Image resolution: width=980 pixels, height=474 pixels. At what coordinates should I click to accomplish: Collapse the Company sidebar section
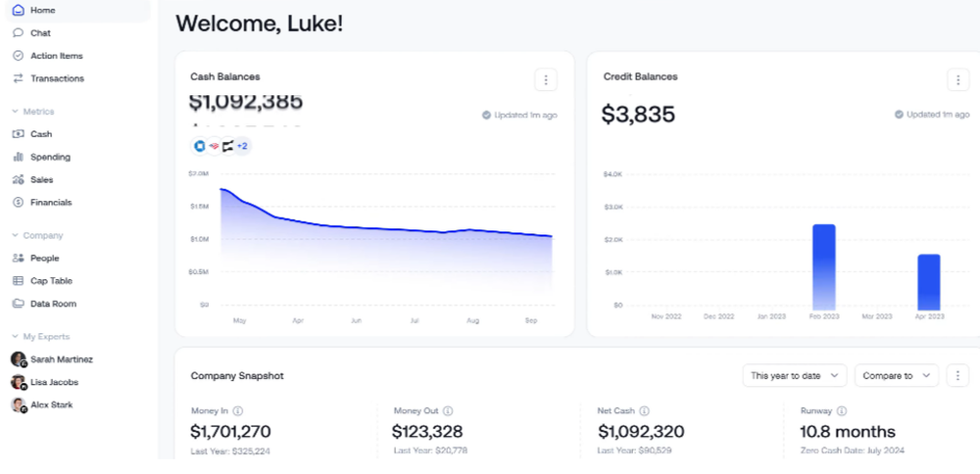pos(16,235)
